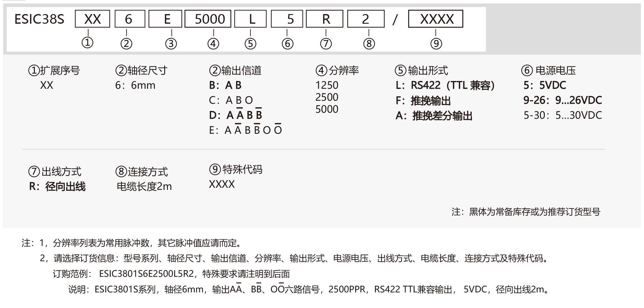Click the heading ④分辨率
644x308 pixels.
(337, 70)
